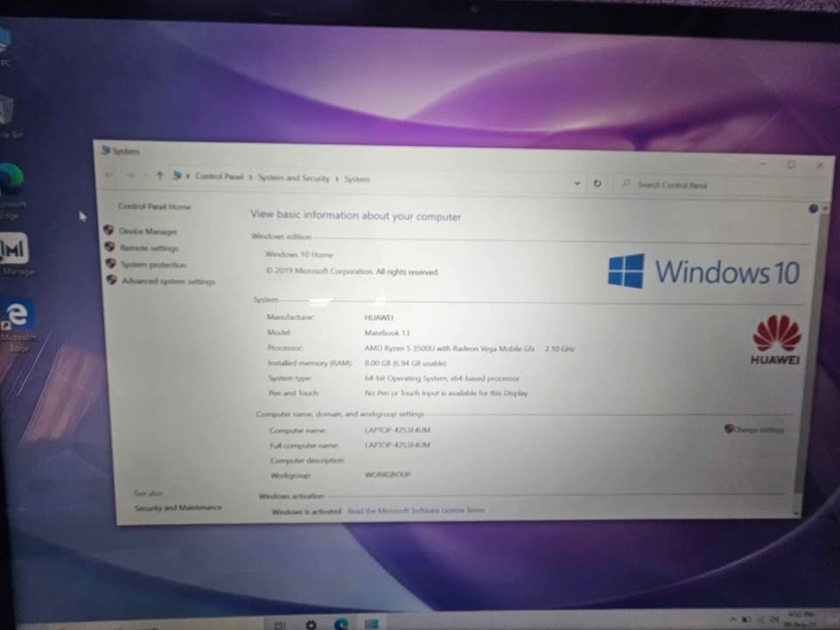The height and width of the screenshot is (630, 840).
Task: Click the MateBook 13 model value
Action: [387, 332]
